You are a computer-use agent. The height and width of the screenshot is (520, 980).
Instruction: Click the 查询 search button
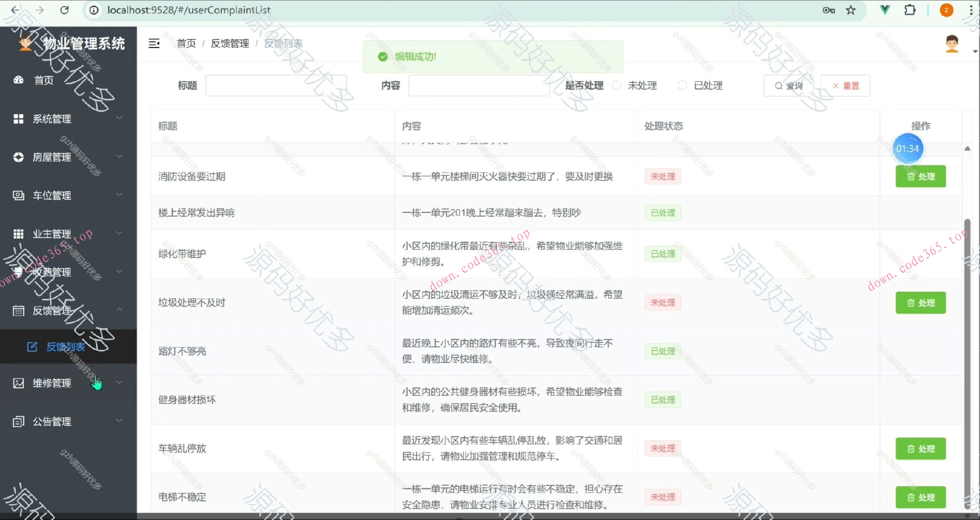coord(788,85)
